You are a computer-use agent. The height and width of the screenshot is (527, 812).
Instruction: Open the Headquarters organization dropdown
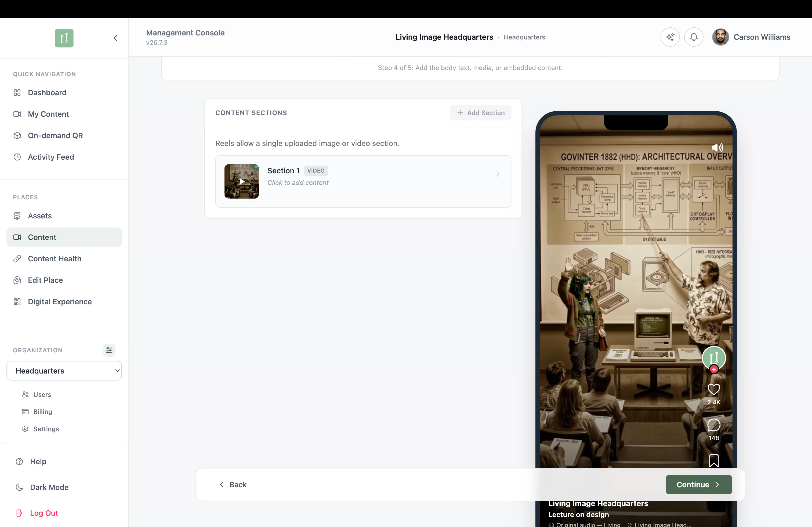(64, 371)
